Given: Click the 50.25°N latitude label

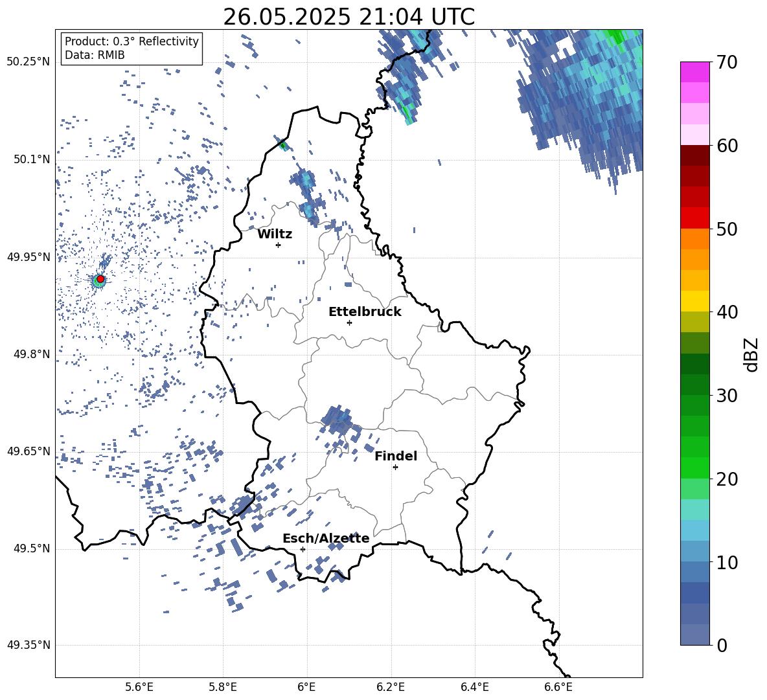Looking at the screenshot, I should [29, 62].
